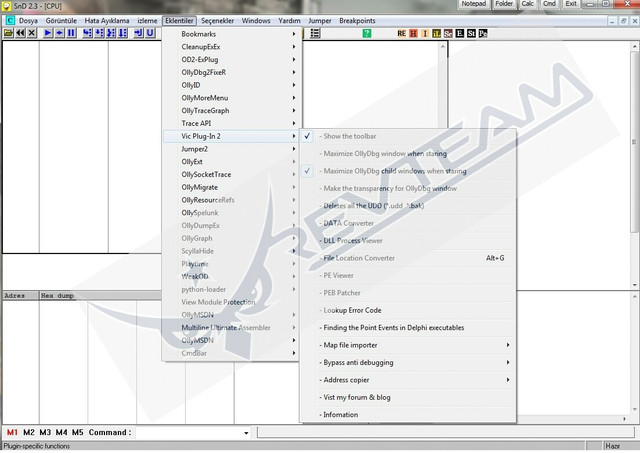This screenshot has width=640, height=453.
Task: Click the lower right pane scroll-down arrow
Action: [635, 409]
